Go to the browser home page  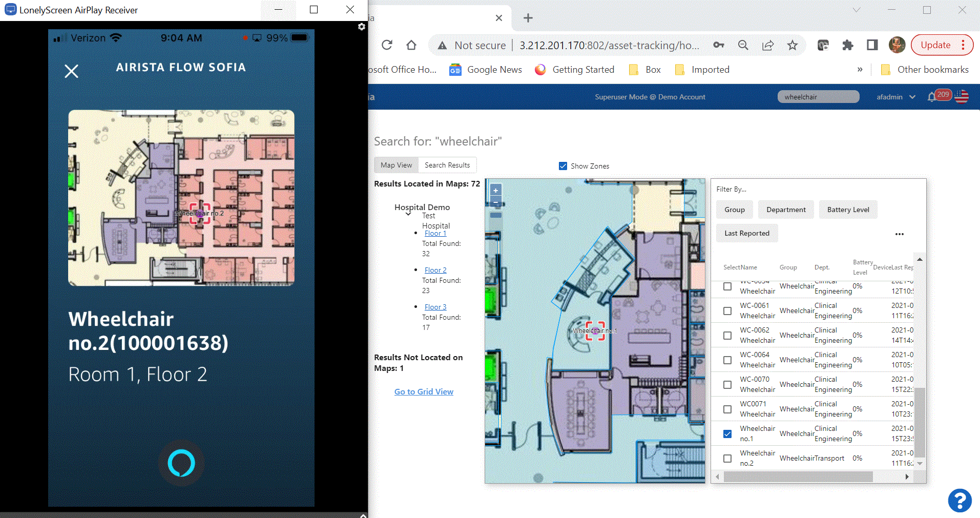(x=411, y=45)
